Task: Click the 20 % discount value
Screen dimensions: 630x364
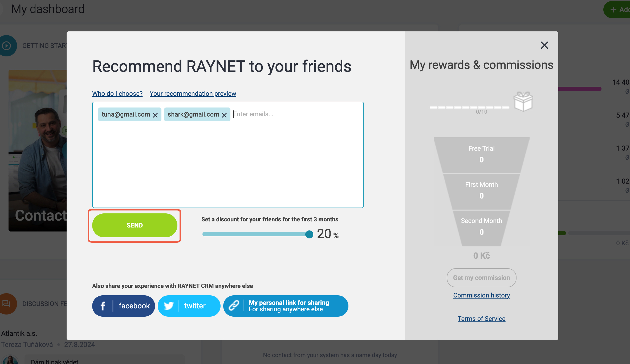Action: click(328, 234)
